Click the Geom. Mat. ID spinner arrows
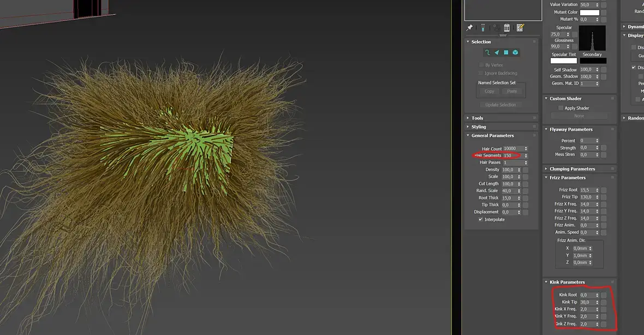 [597, 84]
